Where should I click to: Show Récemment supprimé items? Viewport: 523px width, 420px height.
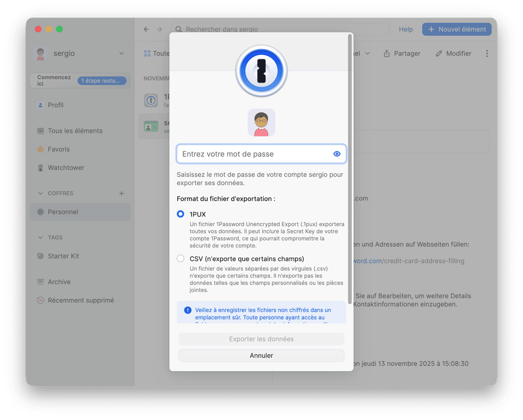(81, 300)
